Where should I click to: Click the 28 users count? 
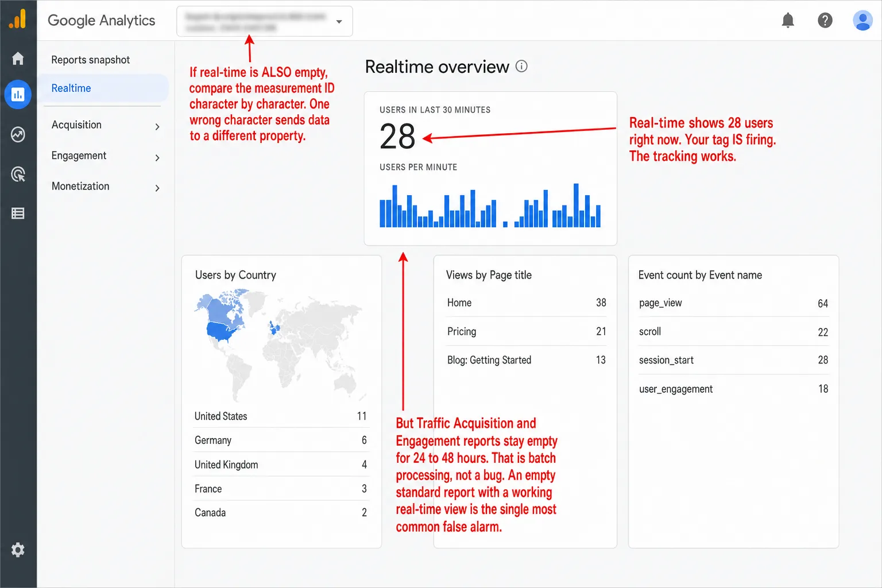[397, 137]
